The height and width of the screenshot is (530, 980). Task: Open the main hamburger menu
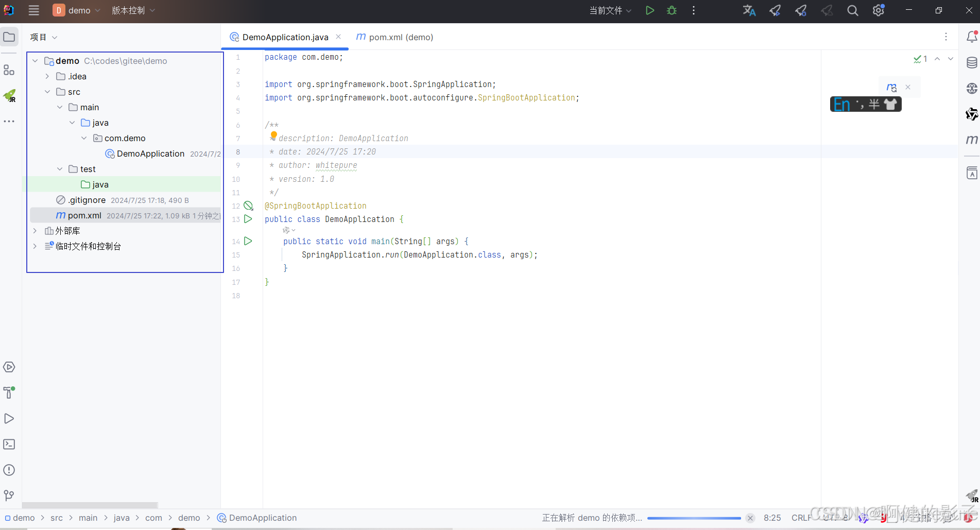[x=34, y=10]
